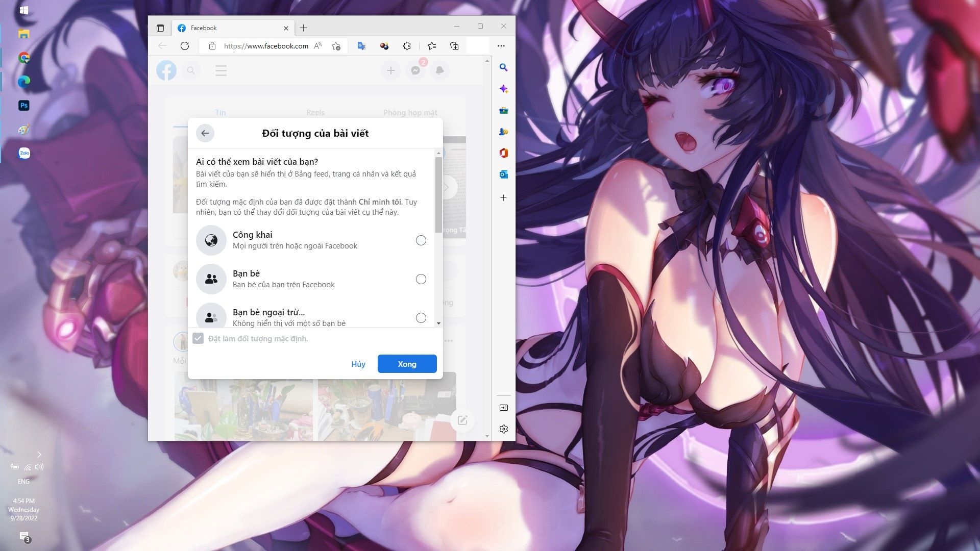Click the Hủy button
Viewport: 980px width, 551px height.
pyautogui.click(x=358, y=364)
